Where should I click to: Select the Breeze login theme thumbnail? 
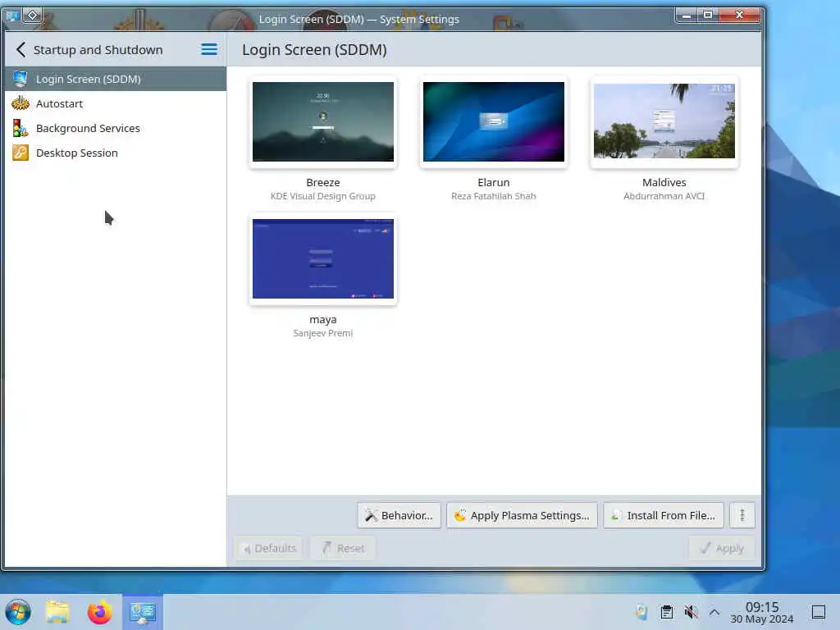(x=323, y=121)
